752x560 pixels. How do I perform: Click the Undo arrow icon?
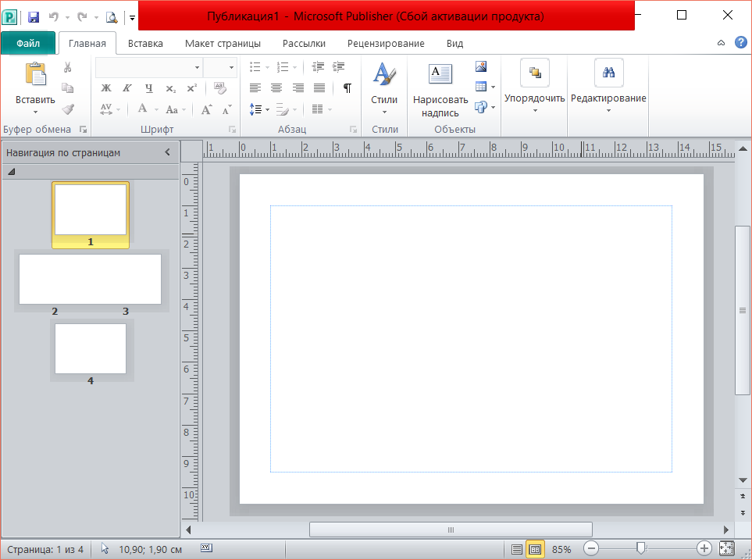coord(53,17)
